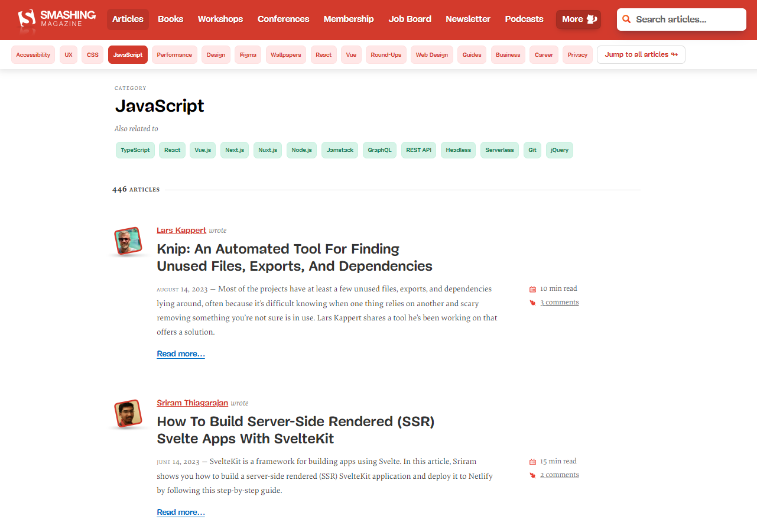Open the 2 comments link

coord(560,475)
